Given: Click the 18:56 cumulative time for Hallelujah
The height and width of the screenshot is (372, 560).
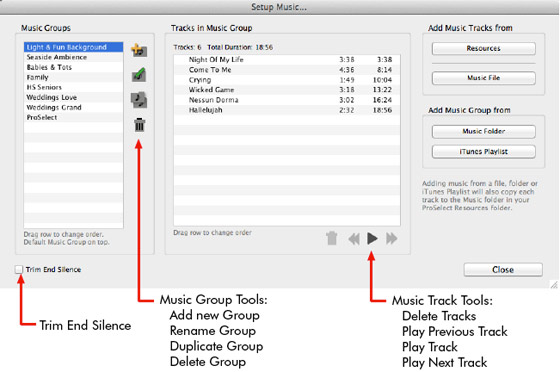Looking at the screenshot, I should 382,110.
